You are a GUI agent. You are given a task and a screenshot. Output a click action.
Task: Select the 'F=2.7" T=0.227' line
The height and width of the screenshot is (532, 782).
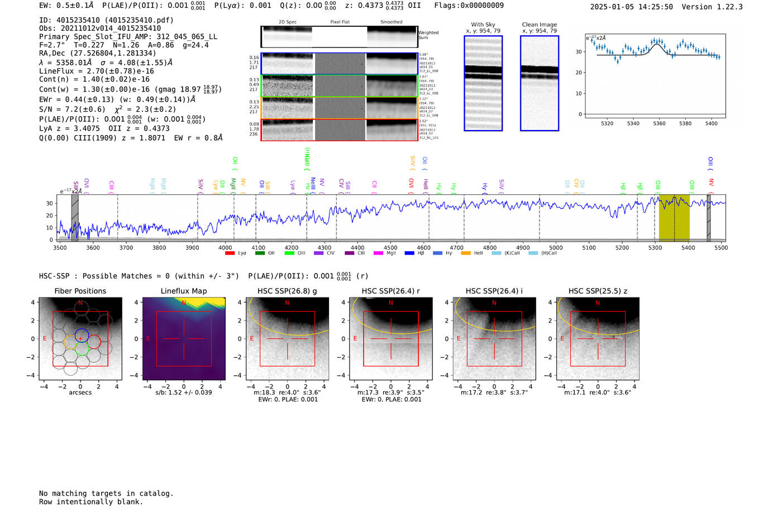click(124, 45)
